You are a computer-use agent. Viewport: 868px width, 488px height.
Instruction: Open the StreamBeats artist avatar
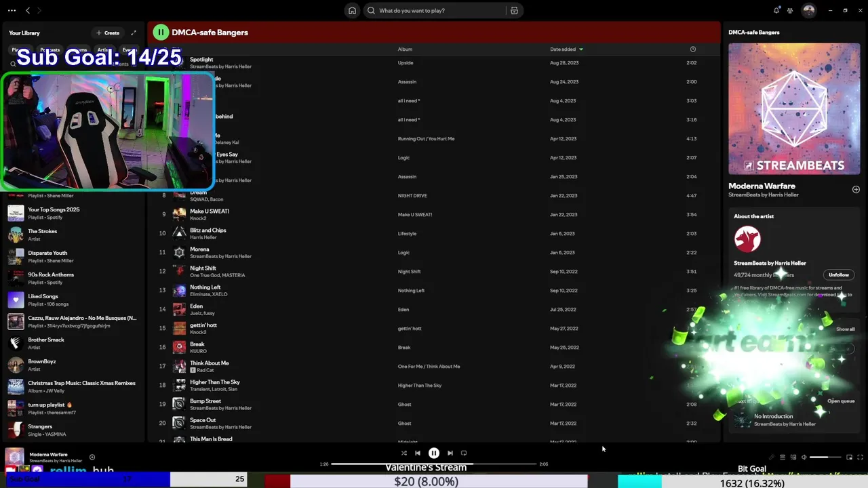tap(747, 239)
